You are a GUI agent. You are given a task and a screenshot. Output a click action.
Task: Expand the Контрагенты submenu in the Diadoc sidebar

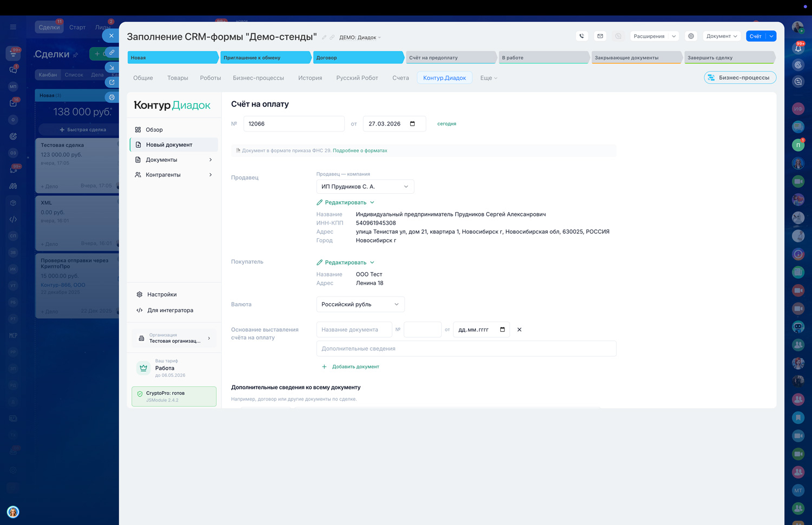pos(211,175)
